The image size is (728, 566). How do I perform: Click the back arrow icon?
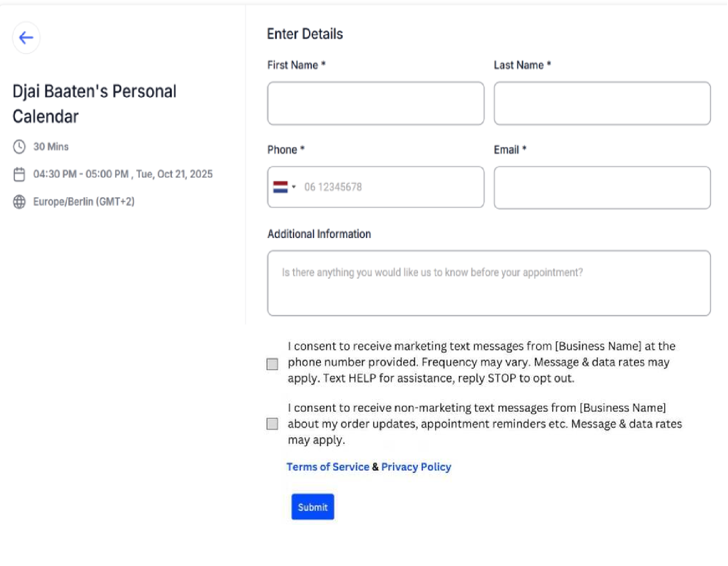26,38
